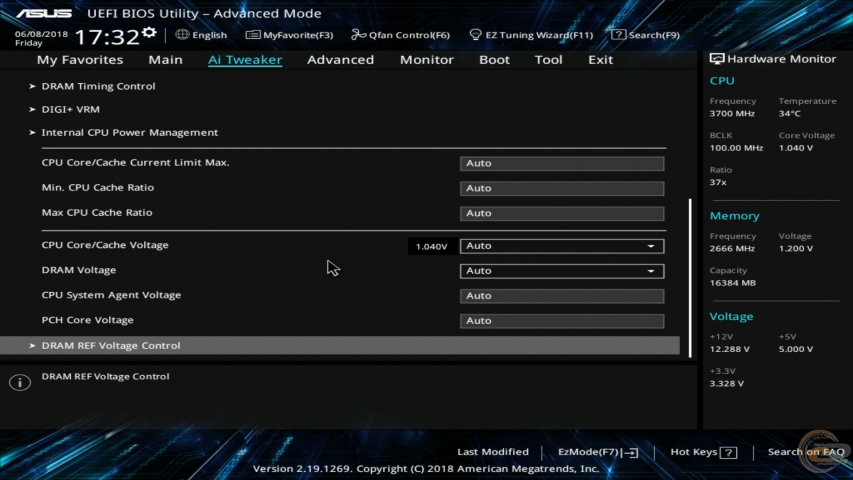The width and height of the screenshot is (853, 480).
Task: Switch to the Advanced tab
Action: 340,60
